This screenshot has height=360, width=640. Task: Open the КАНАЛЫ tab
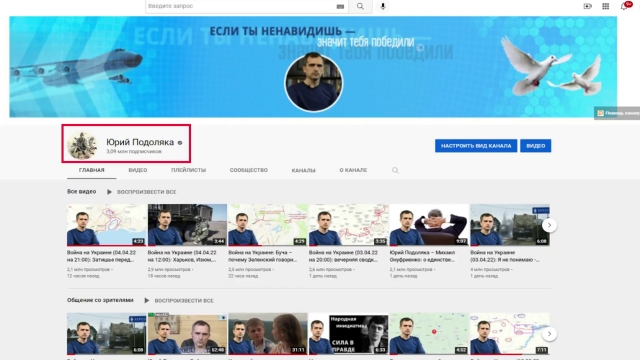pyautogui.click(x=303, y=170)
